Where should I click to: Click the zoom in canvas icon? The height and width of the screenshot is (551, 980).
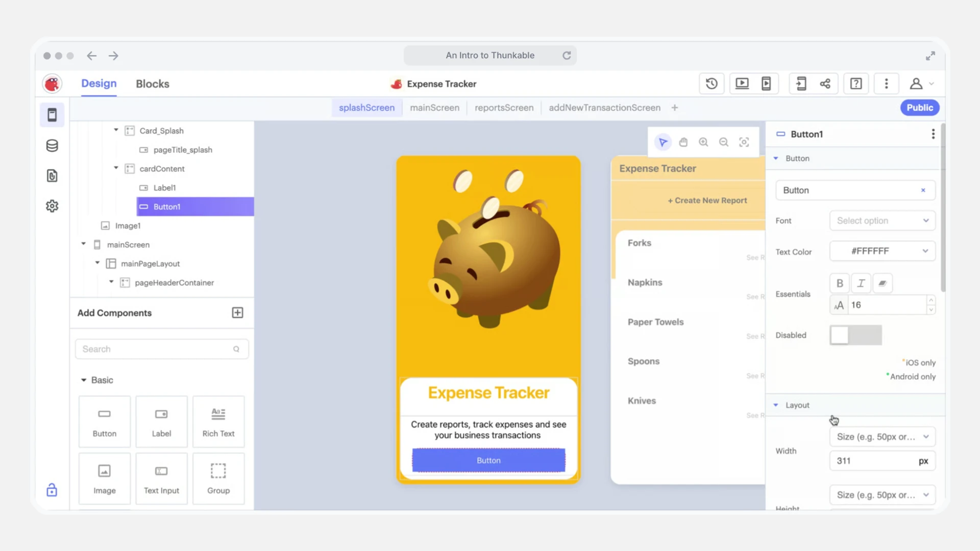[703, 142]
